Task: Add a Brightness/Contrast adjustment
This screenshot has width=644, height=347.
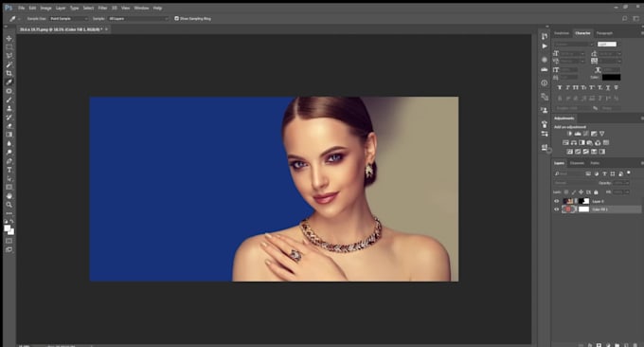Action: pyautogui.click(x=570, y=134)
